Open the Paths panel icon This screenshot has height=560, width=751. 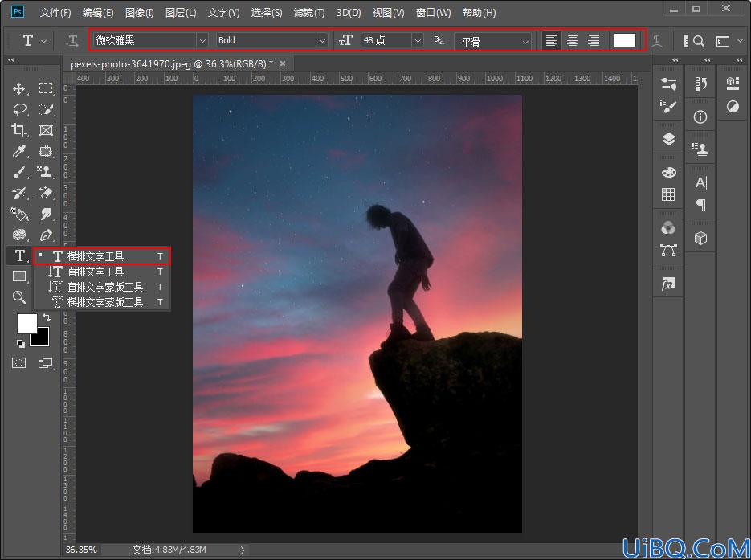coord(668,251)
